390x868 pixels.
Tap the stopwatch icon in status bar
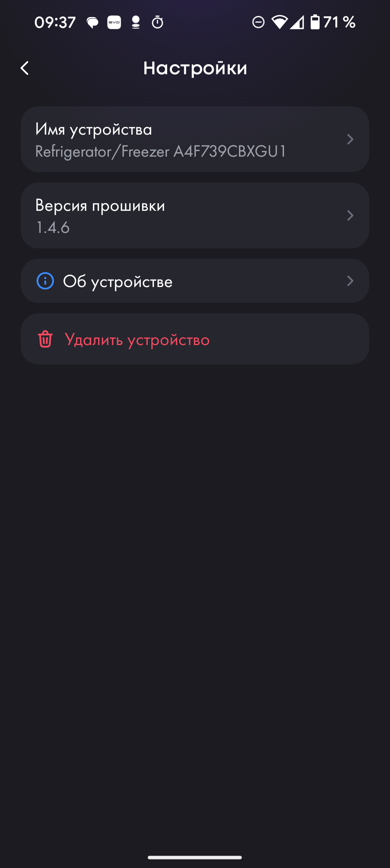[x=157, y=22]
